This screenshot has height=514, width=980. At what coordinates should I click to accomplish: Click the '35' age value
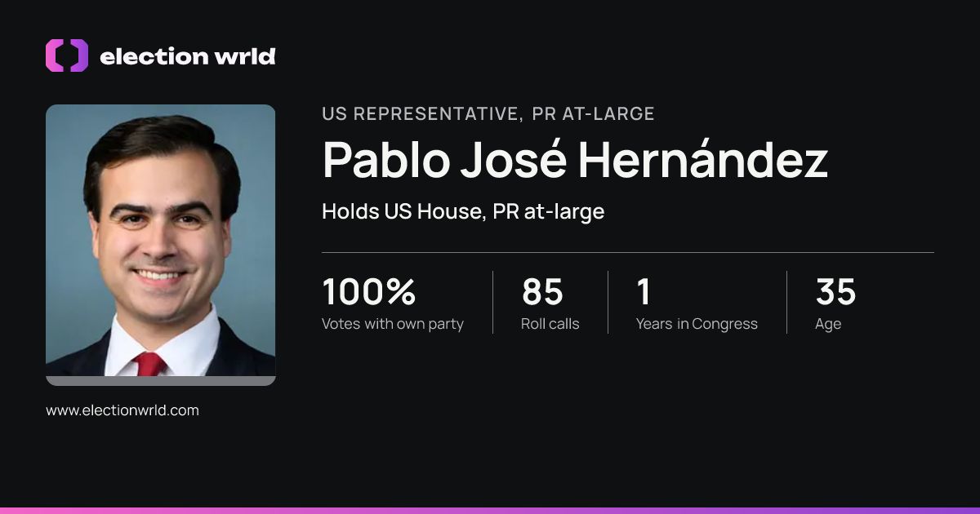click(x=835, y=292)
